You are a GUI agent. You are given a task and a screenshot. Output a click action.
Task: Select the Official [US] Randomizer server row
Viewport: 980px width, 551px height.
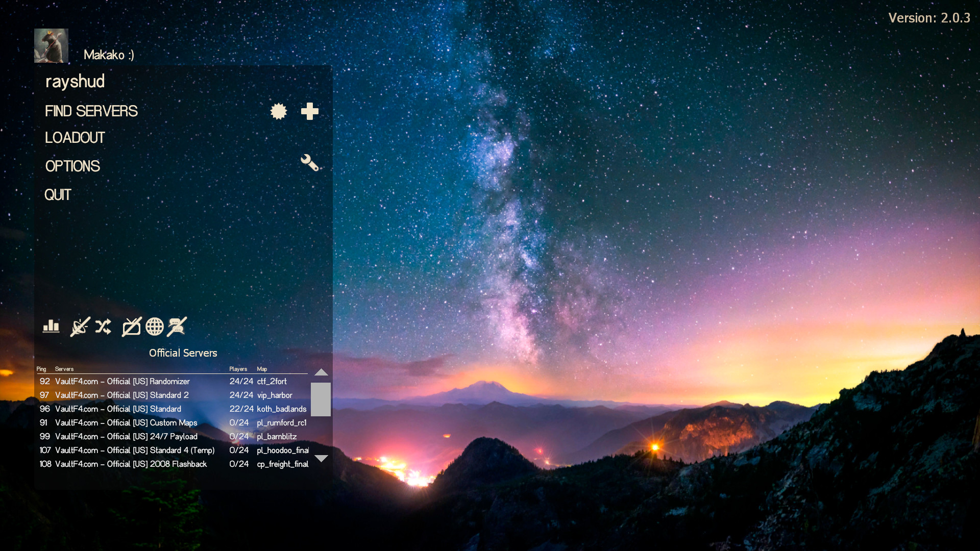coord(122,382)
